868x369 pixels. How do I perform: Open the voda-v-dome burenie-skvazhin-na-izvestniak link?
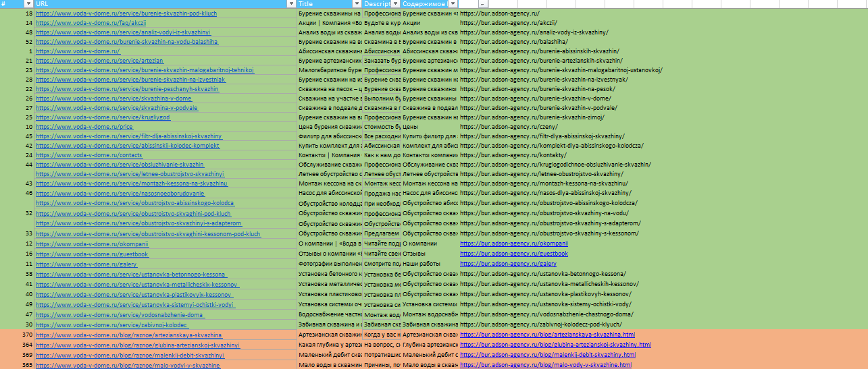131,80
